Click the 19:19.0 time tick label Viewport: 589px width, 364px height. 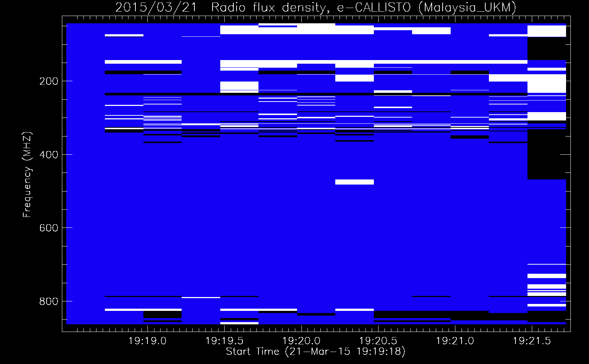(147, 341)
